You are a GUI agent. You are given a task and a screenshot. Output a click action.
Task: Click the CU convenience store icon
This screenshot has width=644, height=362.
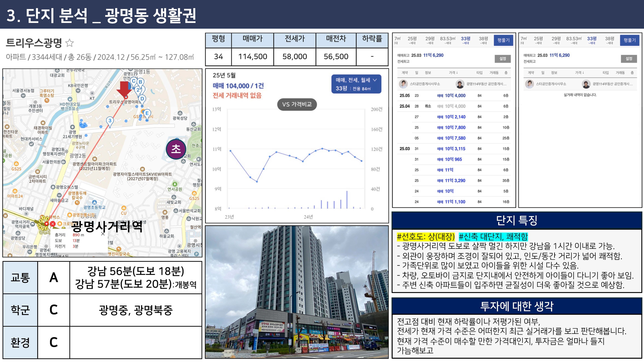pos(124,208)
